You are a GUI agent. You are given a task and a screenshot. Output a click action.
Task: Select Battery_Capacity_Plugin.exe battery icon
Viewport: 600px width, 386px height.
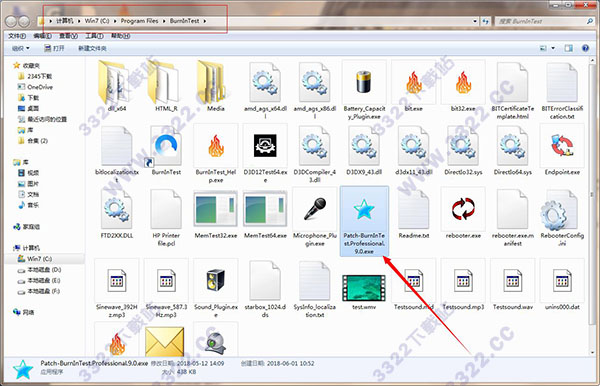click(x=364, y=83)
